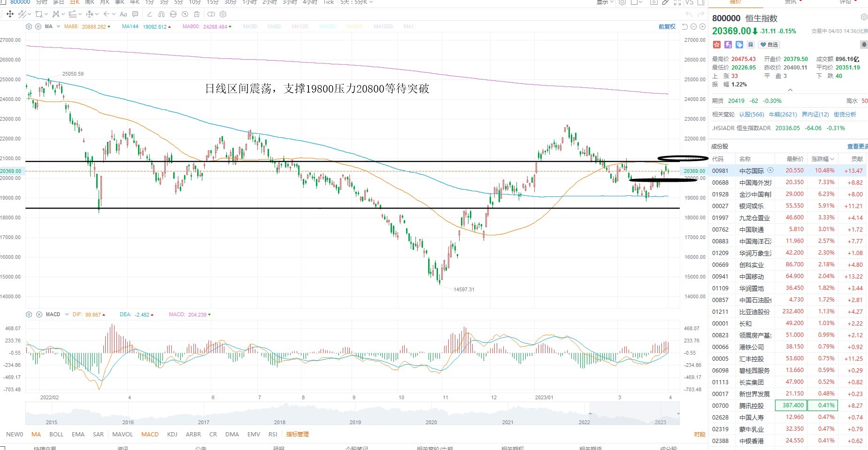
Task: Toggle the faded MA30 average line on
Action: pos(250,27)
